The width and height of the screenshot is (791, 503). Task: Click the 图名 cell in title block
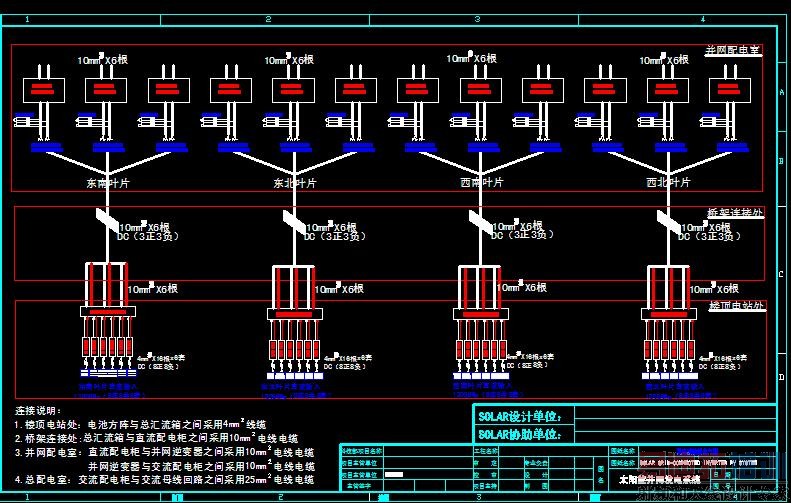click(601, 475)
